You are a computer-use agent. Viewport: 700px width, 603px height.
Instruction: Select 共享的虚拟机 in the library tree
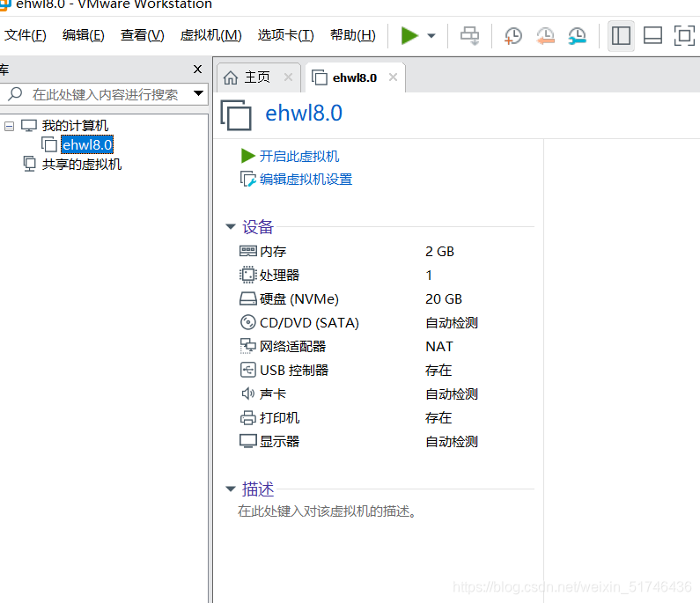click(x=82, y=165)
